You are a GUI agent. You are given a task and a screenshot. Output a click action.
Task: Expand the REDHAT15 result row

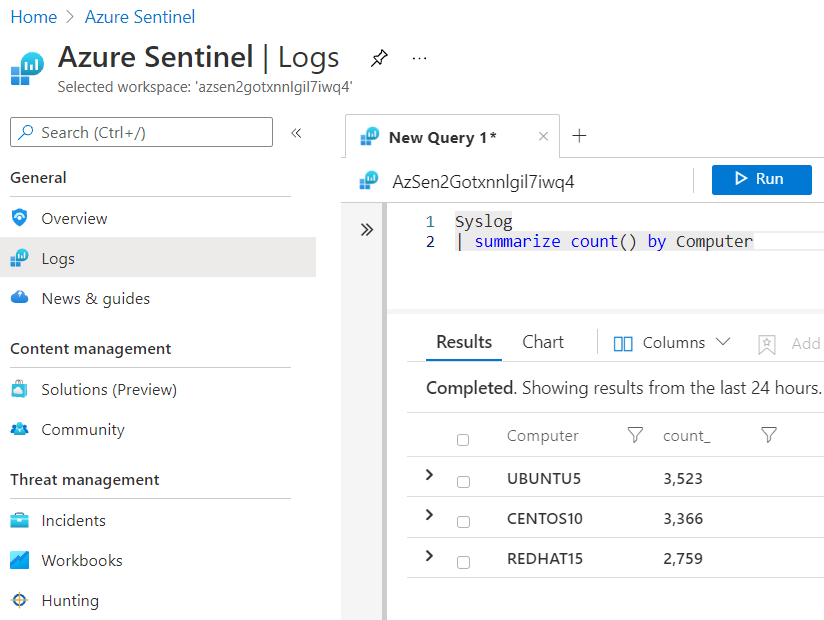pos(429,555)
